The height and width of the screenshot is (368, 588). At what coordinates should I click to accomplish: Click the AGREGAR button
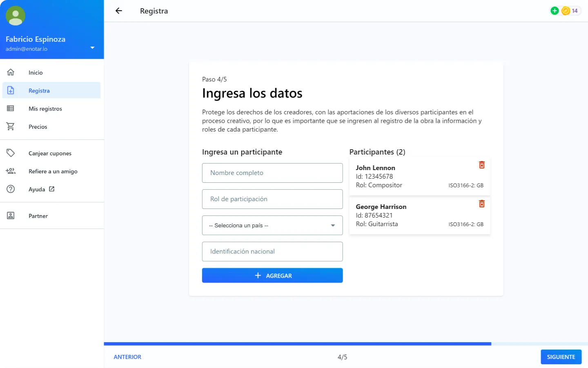tap(272, 275)
